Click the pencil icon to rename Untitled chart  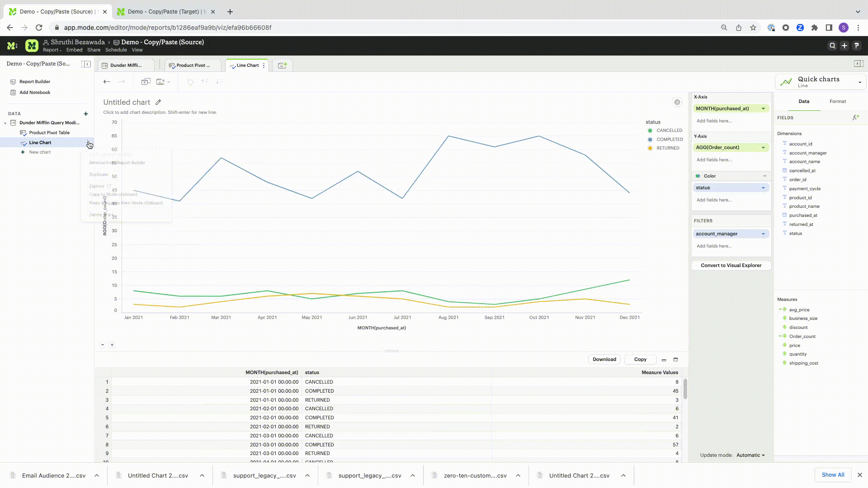pos(158,102)
